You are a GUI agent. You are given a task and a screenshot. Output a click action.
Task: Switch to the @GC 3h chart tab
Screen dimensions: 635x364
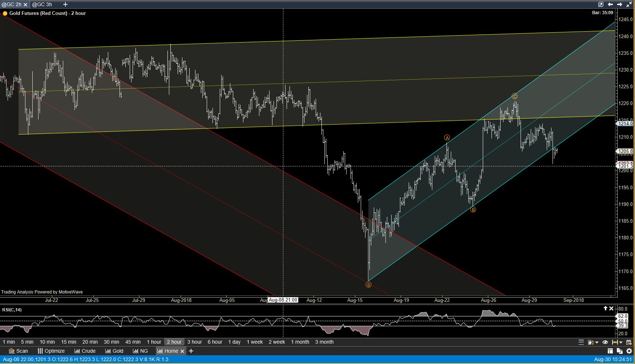[x=42, y=4]
